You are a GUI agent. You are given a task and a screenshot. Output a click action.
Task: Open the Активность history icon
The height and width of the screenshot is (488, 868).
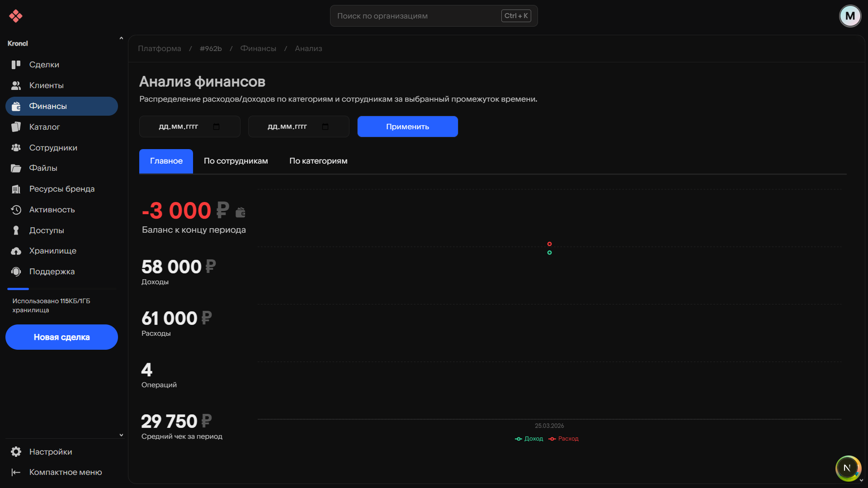(x=16, y=210)
